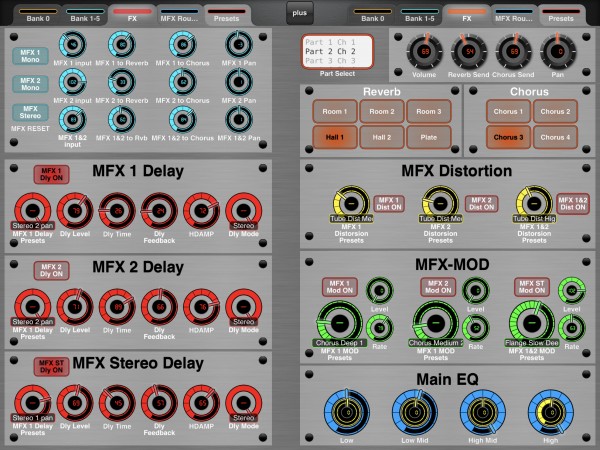Click the MFX 1 input knob
This screenshot has width=600, height=450.
[72, 45]
